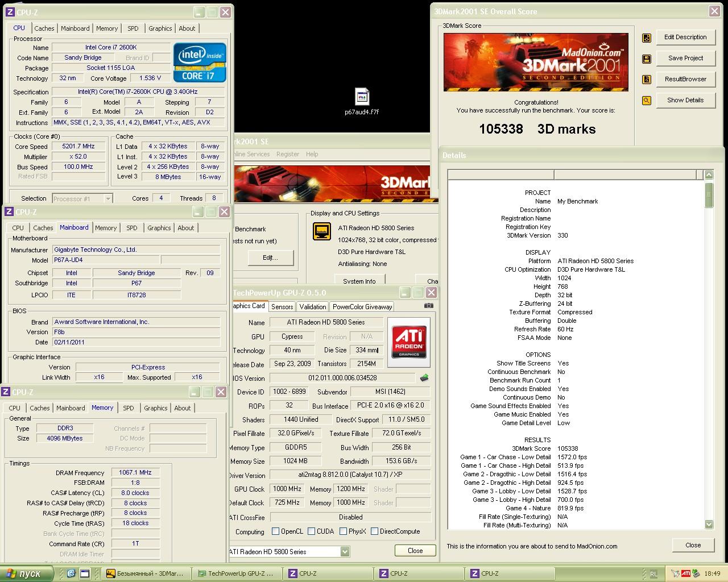Open the Help menu in 3DMark2001 window
This screenshot has width=728, height=582.
[312, 154]
